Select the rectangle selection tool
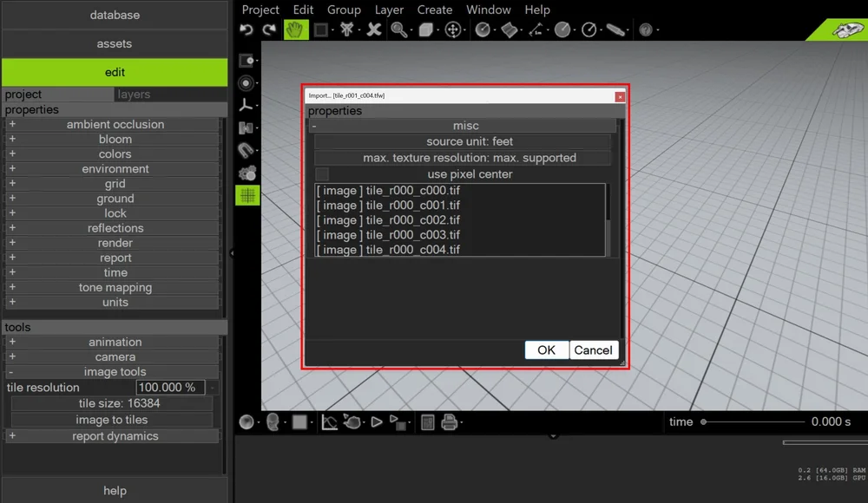Viewport: 868px width, 503px height. [x=320, y=29]
